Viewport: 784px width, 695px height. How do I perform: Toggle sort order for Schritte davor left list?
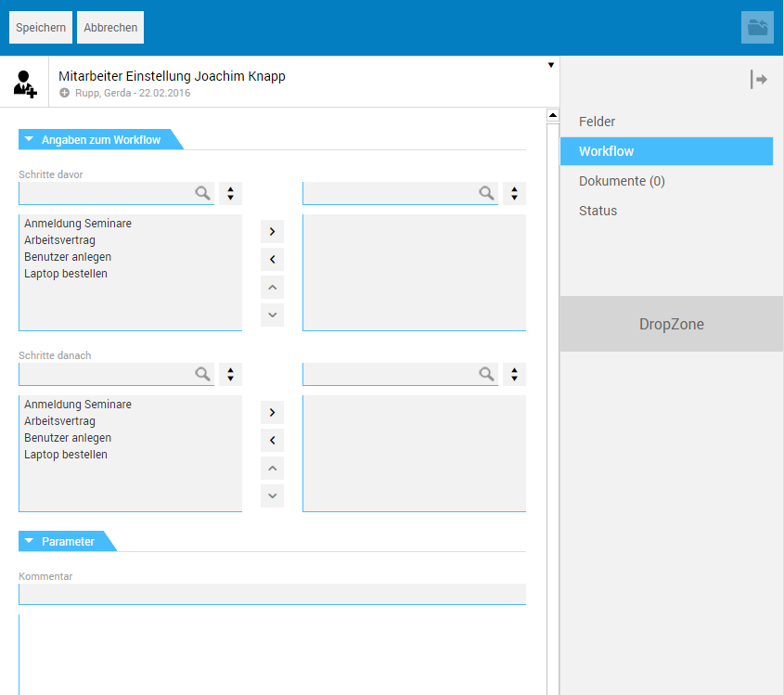[230, 193]
